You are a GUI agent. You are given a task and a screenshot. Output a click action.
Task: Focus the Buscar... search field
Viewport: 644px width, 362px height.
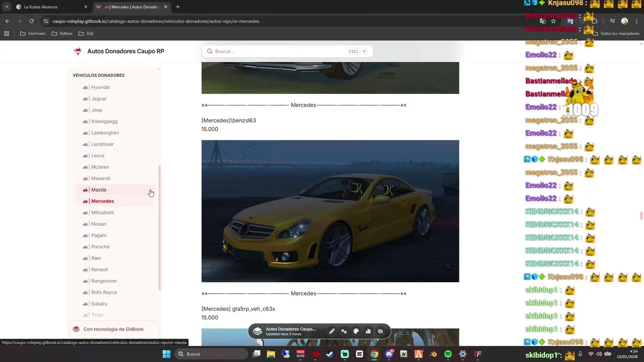(x=287, y=51)
